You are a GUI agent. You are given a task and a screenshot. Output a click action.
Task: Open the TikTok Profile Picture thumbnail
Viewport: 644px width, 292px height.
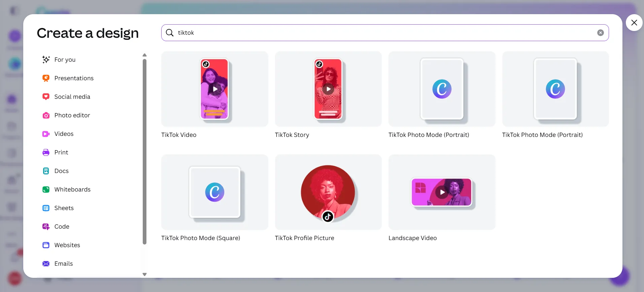[x=328, y=192]
